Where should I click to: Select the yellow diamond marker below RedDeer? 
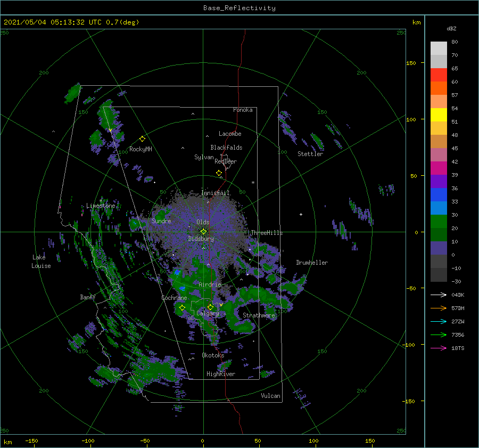(219, 173)
